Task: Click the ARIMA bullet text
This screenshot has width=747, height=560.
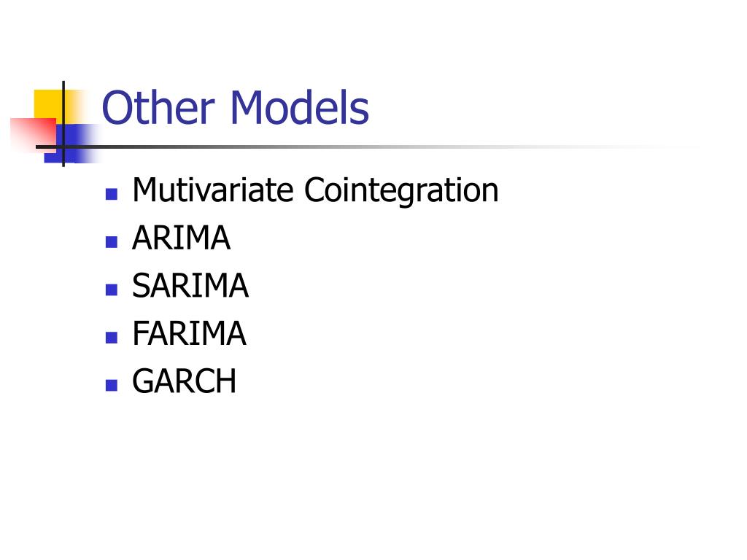Action: tap(182, 238)
